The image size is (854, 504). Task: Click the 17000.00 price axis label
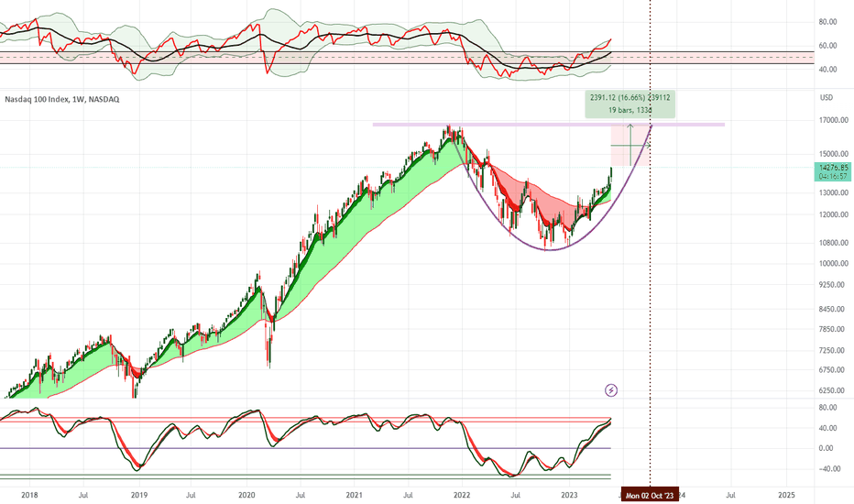point(833,120)
